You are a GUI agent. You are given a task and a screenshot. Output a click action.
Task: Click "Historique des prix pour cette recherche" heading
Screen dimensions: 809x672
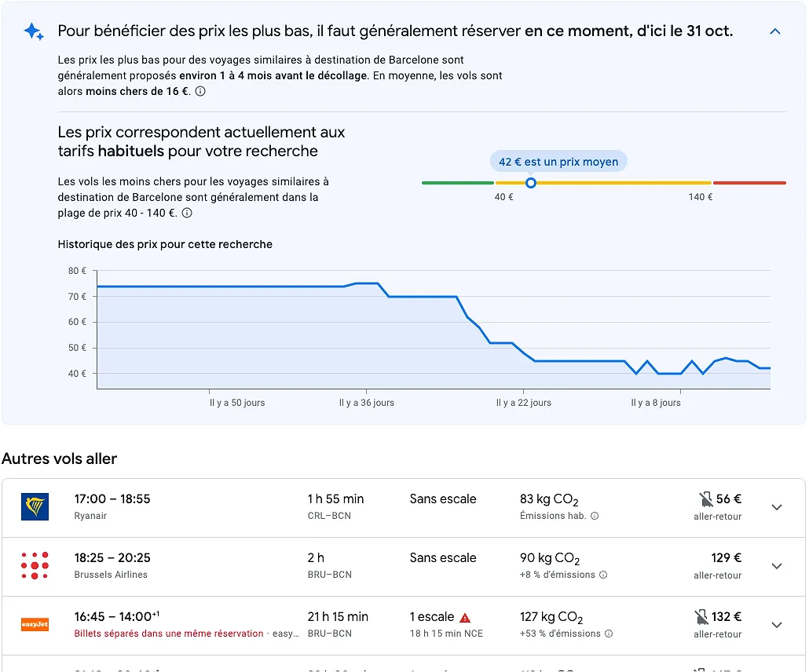165,244
